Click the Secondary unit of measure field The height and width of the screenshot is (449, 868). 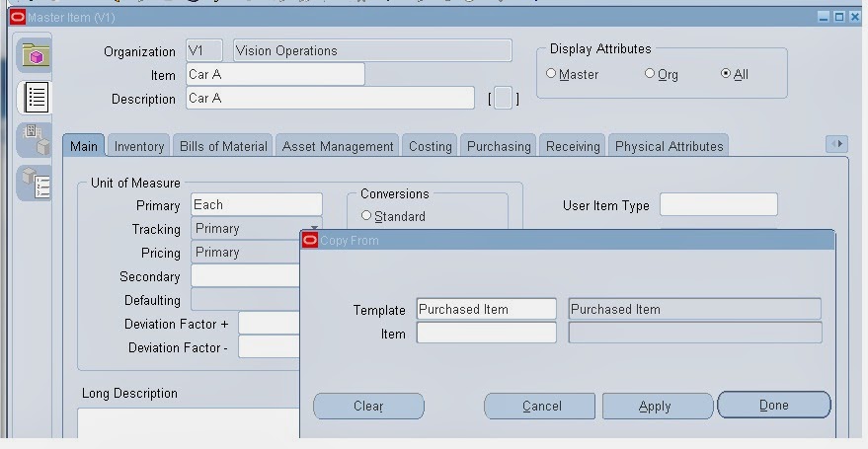pyautogui.click(x=246, y=275)
